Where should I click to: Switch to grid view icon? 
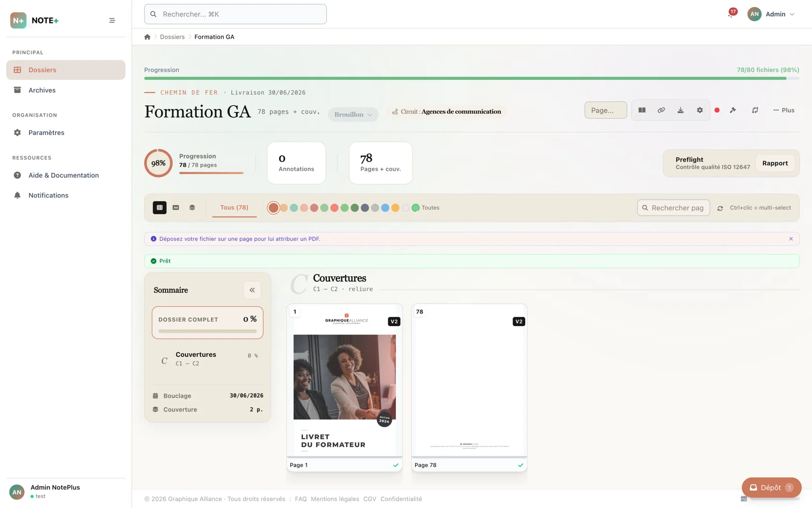click(159, 208)
